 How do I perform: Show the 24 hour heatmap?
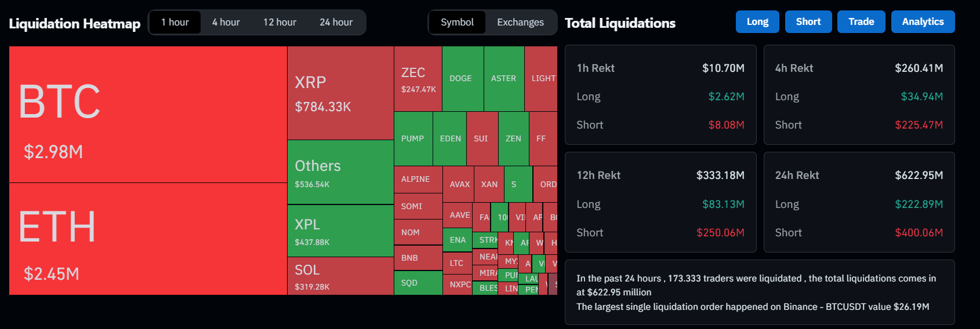click(x=336, y=23)
